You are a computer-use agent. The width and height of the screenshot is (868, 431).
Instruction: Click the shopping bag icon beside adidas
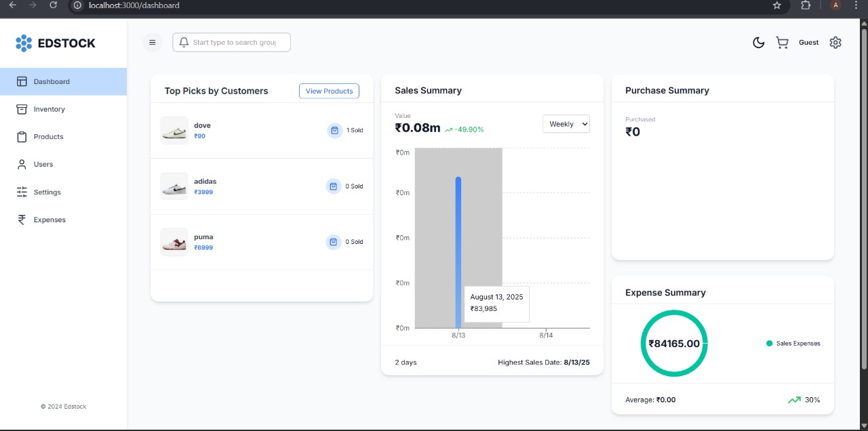334,186
